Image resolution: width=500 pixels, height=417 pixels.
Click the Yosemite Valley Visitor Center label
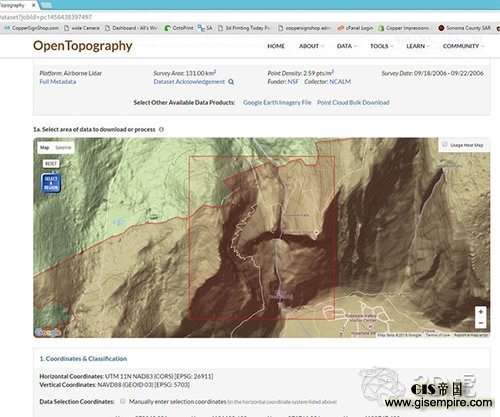point(361,318)
